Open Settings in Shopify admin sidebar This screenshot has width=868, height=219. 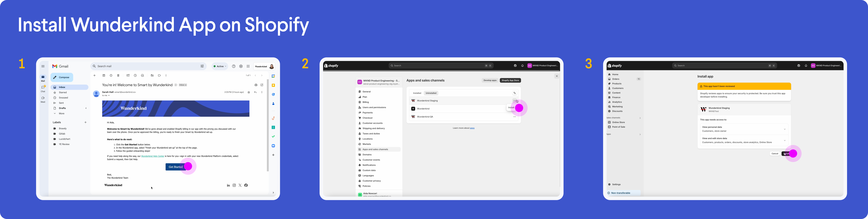[616, 185]
